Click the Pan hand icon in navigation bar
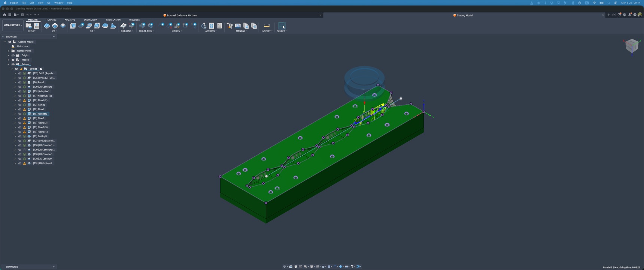Image resolution: width=644 pixels, height=270 pixels. pyautogui.click(x=295, y=267)
